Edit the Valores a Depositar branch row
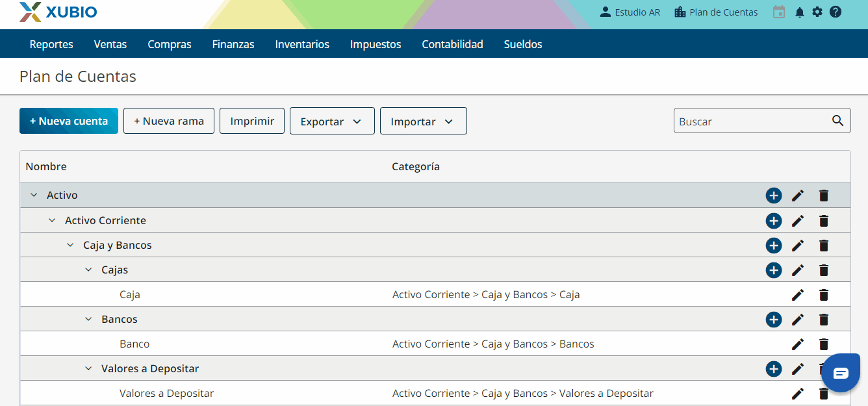 coord(798,369)
